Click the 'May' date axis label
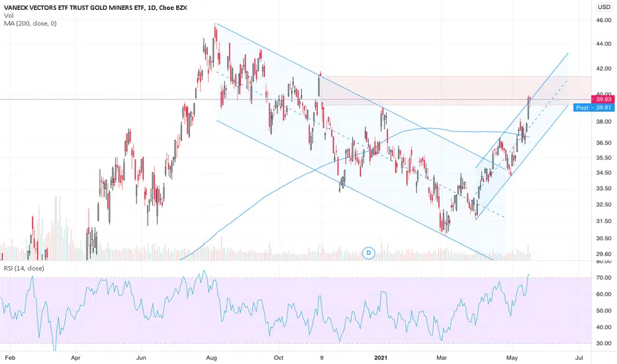Image resolution: width=617 pixels, height=364 pixels. coord(512,357)
